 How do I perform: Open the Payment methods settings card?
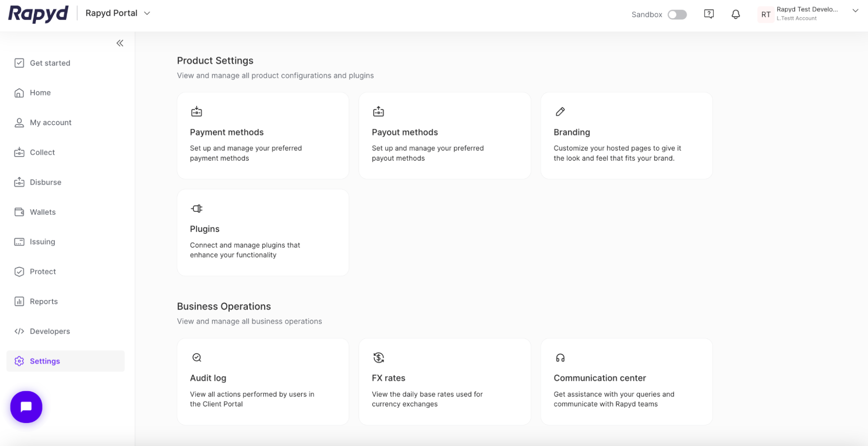coord(263,136)
